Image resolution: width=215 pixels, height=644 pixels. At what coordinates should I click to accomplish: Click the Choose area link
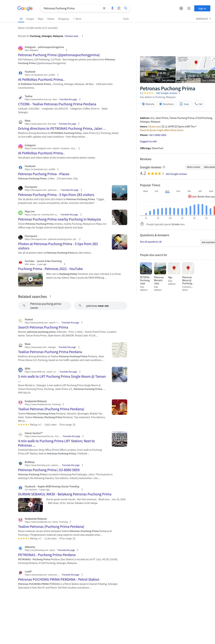71,36
